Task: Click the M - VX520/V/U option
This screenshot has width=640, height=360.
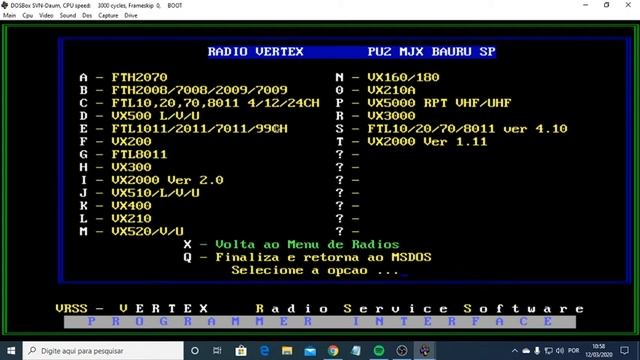Action: tap(131, 231)
